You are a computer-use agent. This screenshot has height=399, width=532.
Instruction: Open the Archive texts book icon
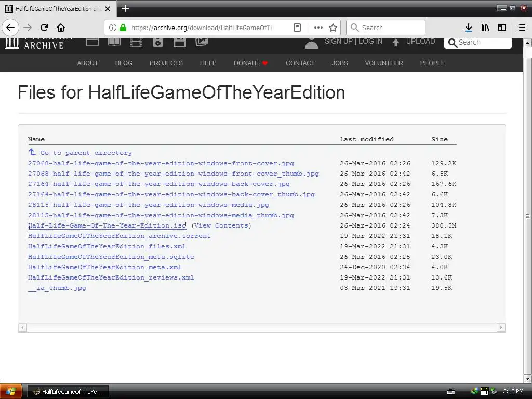114,42
